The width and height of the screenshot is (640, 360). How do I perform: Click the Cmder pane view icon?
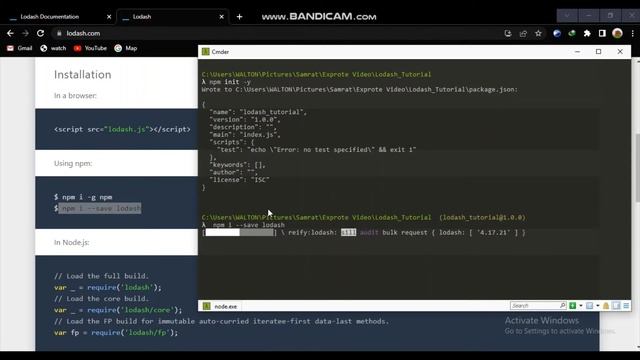pyautogui.click(x=616, y=306)
